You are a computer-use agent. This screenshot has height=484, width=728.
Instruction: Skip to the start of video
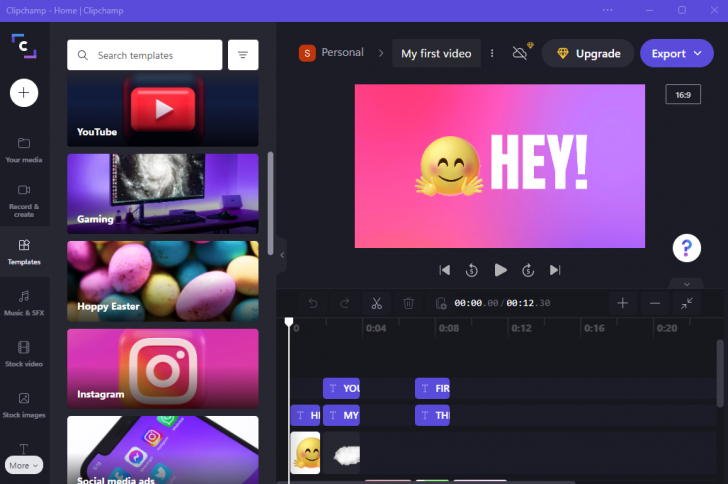coord(444,270)
